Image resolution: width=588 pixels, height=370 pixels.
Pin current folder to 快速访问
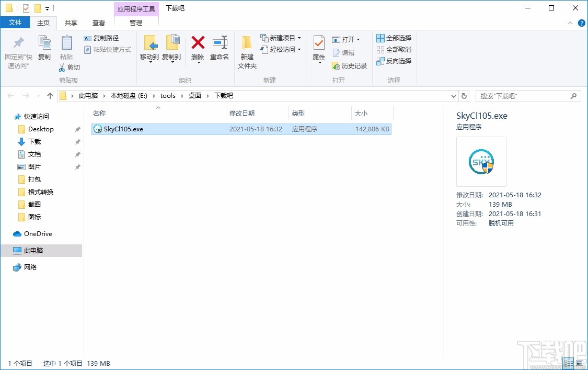[17, 51]
